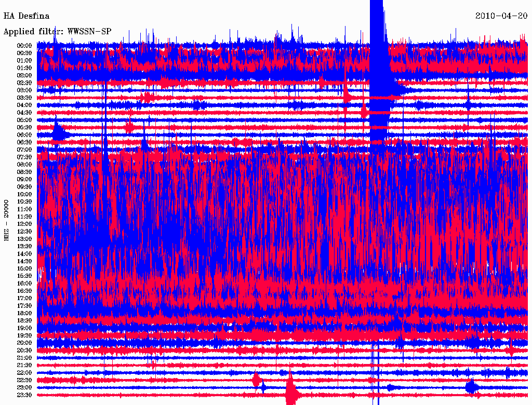Viewport: 532px width, 405px height.
Task: Select the 23:30 time label
Action: (x=24, y=395)
